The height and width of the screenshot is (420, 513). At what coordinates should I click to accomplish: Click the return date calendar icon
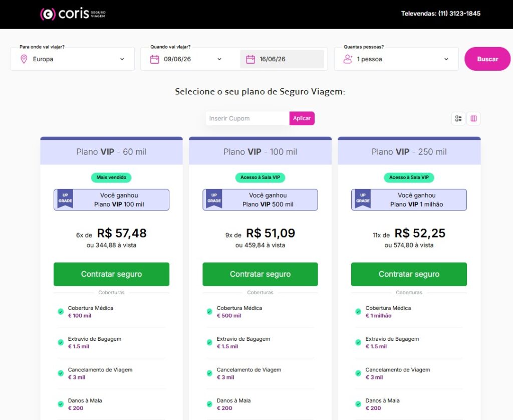coord(250,59)
